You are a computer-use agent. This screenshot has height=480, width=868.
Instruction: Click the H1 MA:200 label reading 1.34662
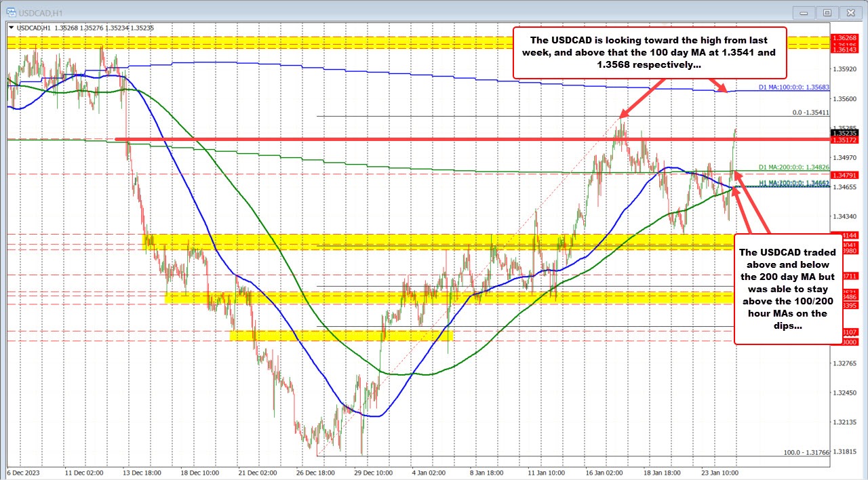coord(794,183)
